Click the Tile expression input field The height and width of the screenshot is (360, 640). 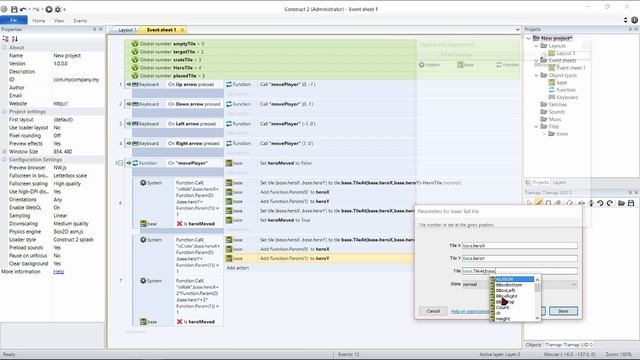520,271
